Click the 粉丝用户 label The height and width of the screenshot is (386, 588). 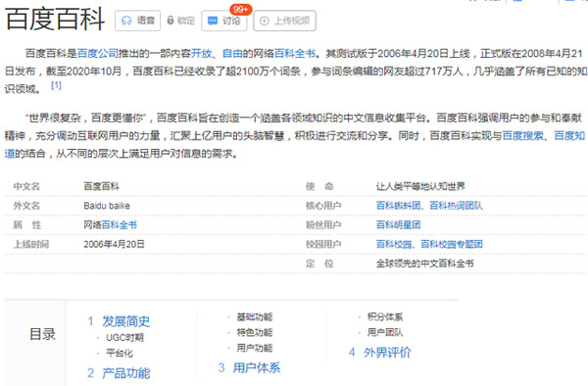tap(323, 225)
